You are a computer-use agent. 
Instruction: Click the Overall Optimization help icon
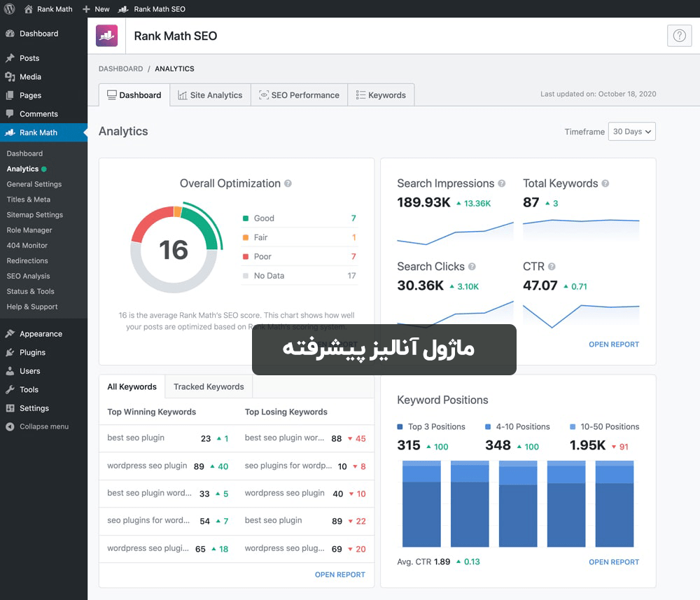pyautogui.click(x=288, y=183)
